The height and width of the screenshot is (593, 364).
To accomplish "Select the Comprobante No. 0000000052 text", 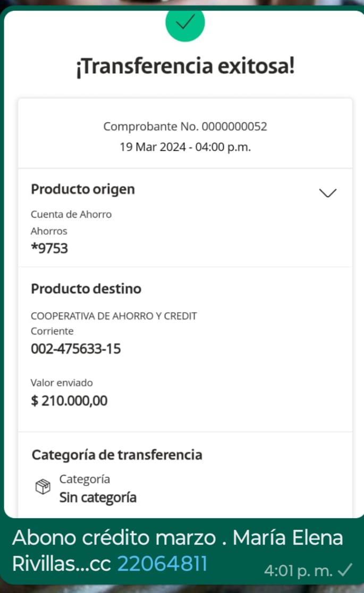I will 185,126.
